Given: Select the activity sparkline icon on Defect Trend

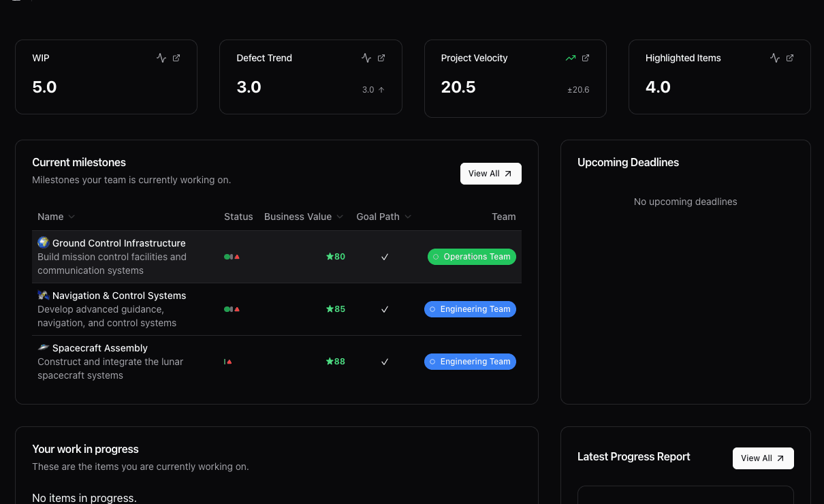Looking at the screenshot, I should (x=367, y=58).
